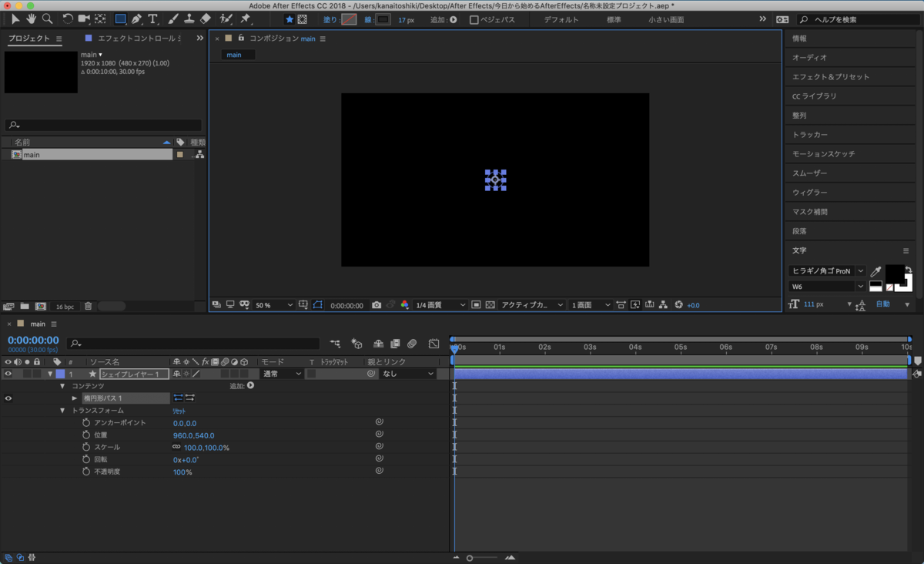Open the 1画面 view layout dropdown
The image size is (924, 564).
coord(591,305)
